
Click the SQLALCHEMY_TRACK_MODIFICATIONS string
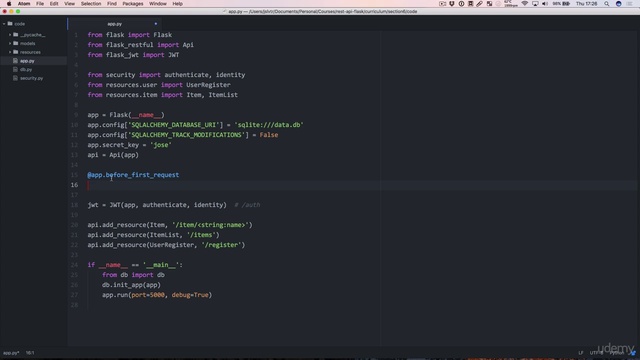click(x=188, y=135)
